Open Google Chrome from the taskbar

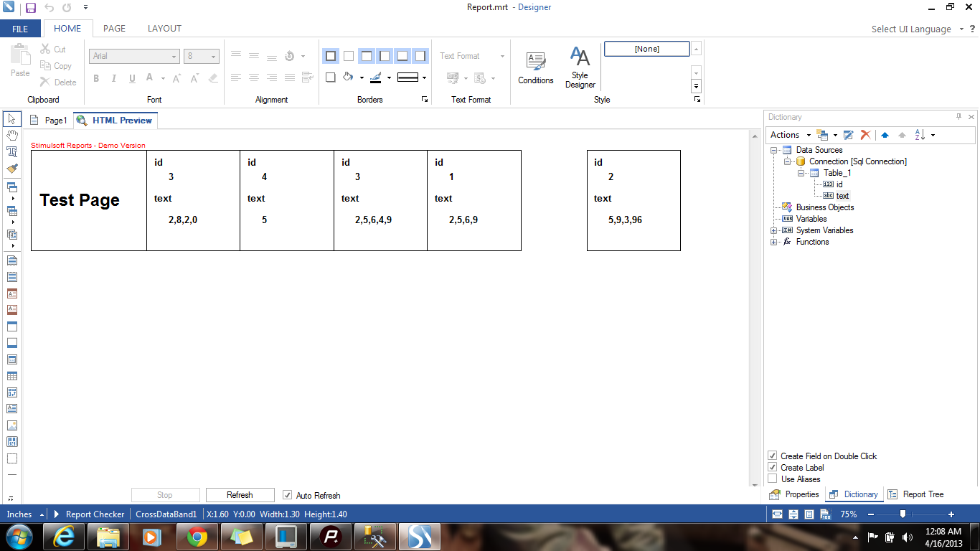[x=197, y=537]
